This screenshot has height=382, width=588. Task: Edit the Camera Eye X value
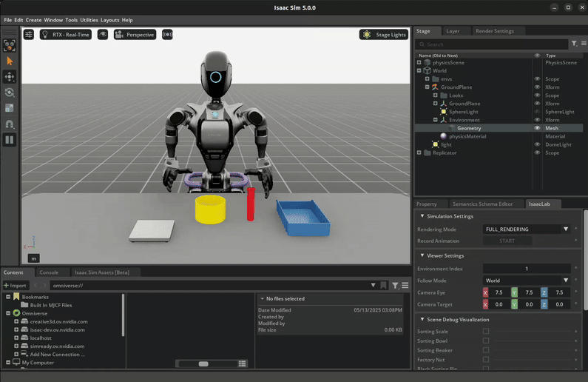tap(499, 292)
